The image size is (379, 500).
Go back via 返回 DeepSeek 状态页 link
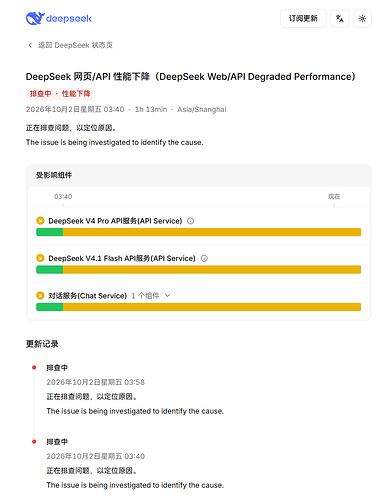(75, 45)
